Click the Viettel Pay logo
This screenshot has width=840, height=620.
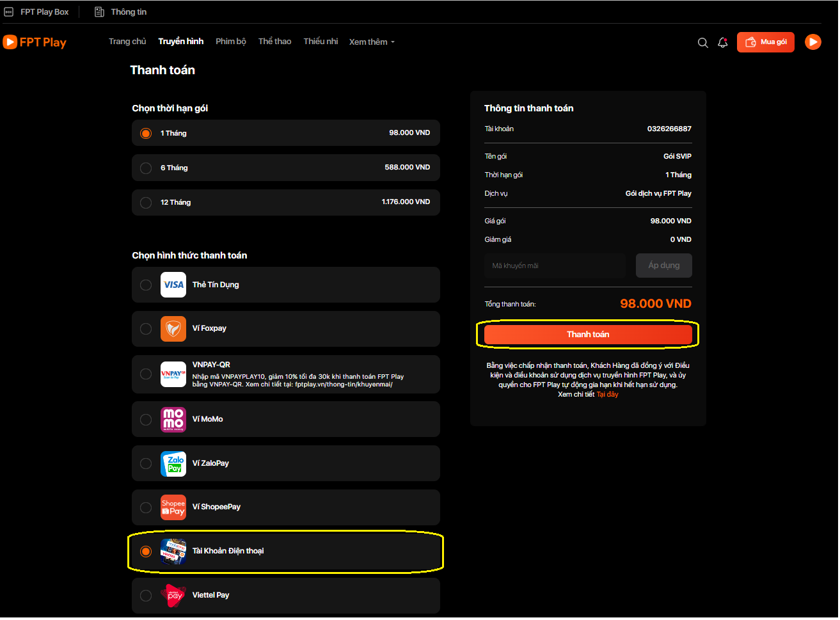pos(173,596)
